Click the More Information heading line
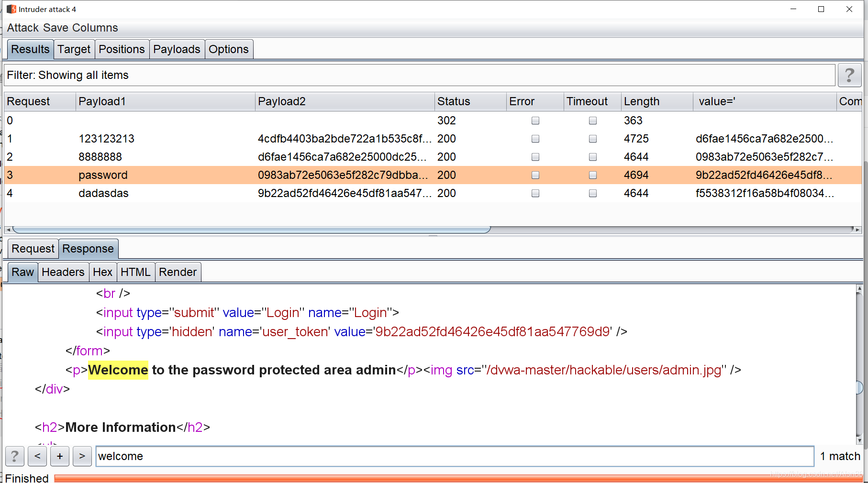Viewport: 868px width, 483px height. 122,428
